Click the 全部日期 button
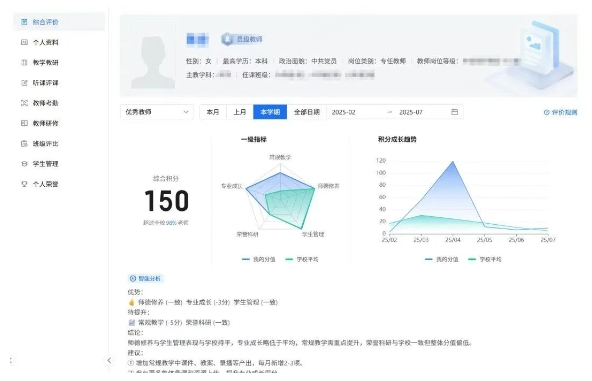 (x=307, y=112)
